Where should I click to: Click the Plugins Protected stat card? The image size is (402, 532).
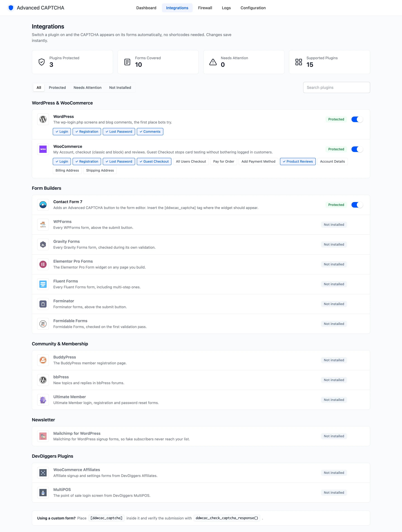point(72,62)
